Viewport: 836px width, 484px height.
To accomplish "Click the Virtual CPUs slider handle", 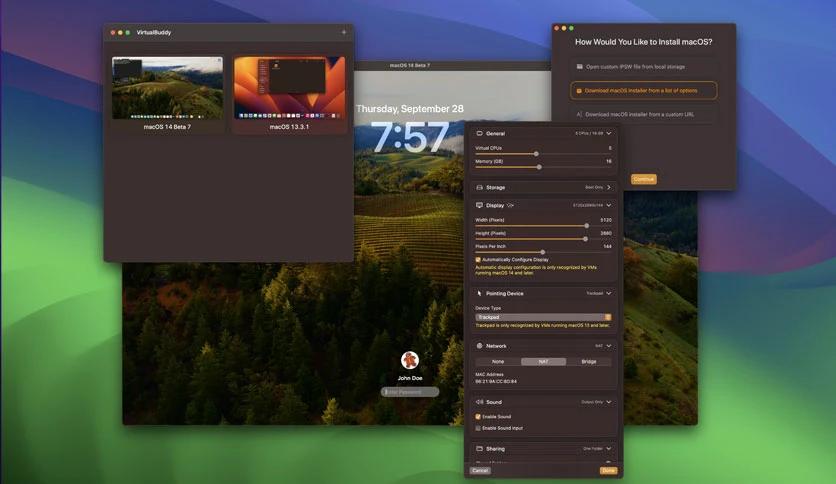I will pyautogui.click(x=536, y=154).
